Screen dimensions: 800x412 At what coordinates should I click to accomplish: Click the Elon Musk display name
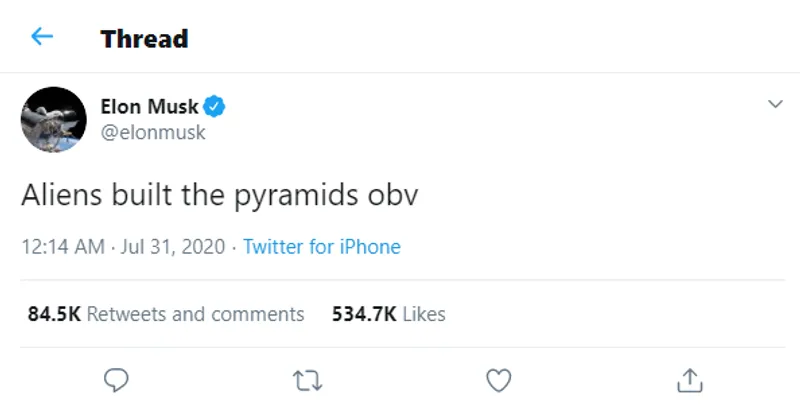(150, 107)
